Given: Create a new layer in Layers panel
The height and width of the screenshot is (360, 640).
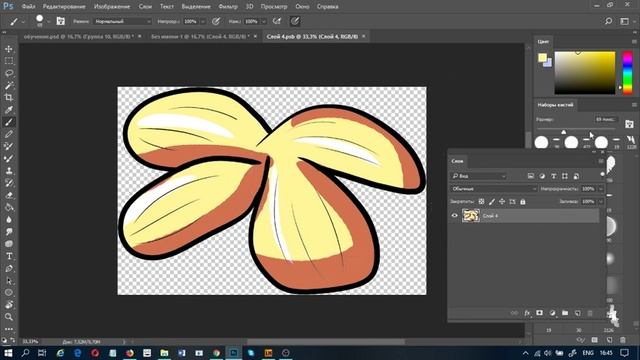Looking at the screenshot, I should (578, 313).
